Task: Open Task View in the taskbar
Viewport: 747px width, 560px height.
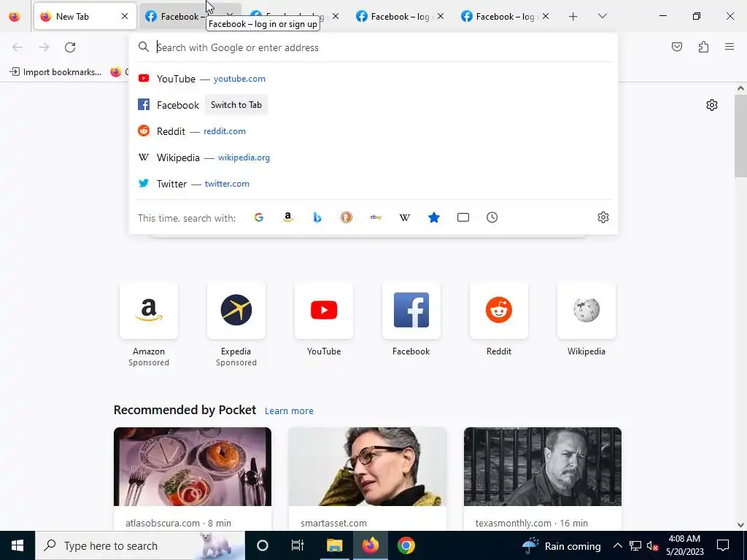Action: coord(298,545)
